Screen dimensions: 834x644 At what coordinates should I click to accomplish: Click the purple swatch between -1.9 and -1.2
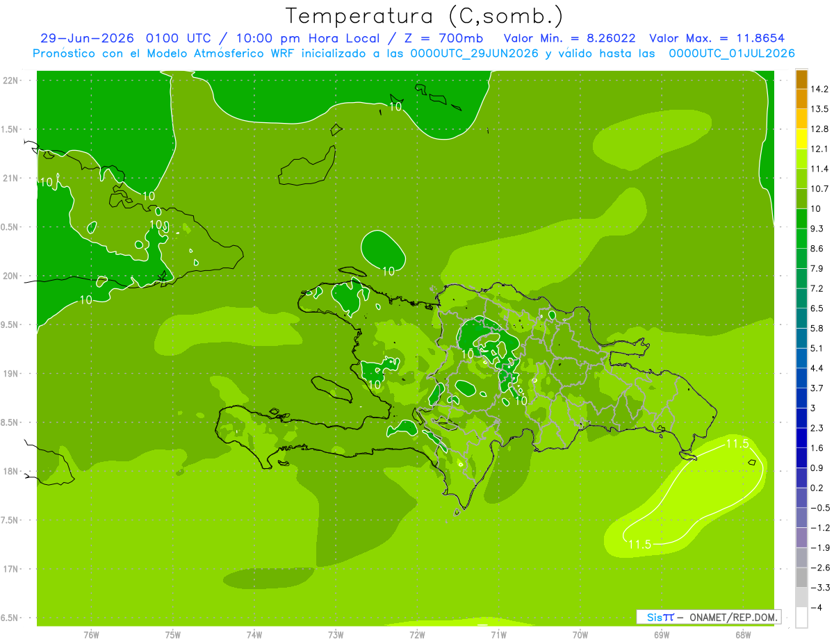[x=801, y=538]
